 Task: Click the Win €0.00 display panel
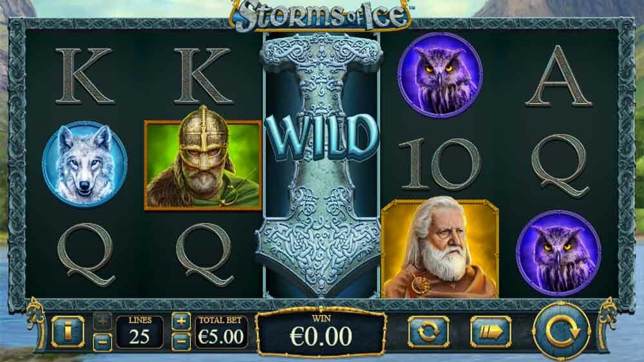point(321,332)
